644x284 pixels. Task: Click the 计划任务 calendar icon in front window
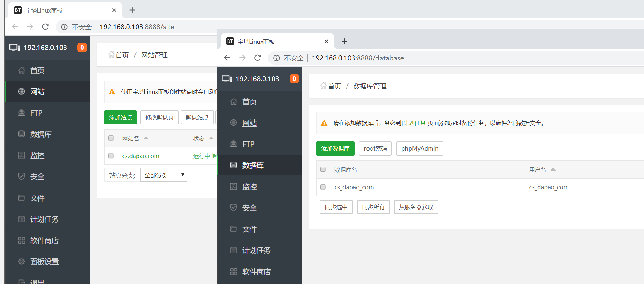click(234, 250)
